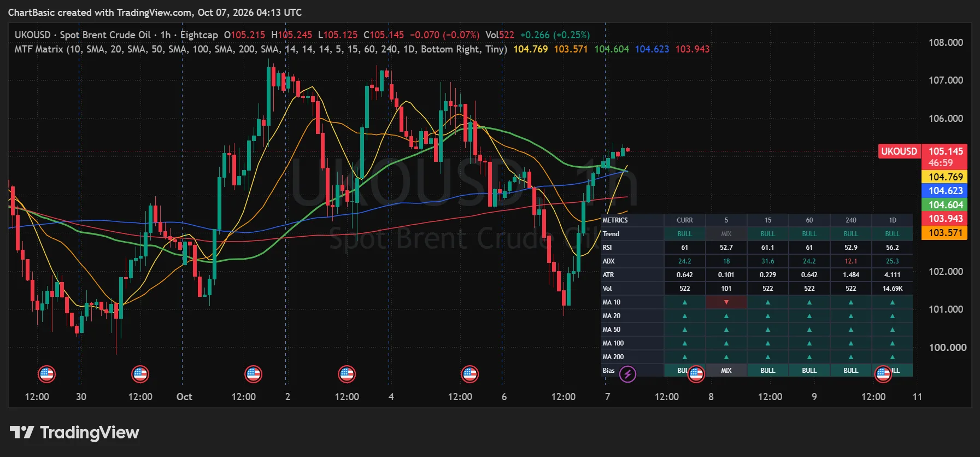Click the 1D column header
The image size is (980, 457).
point(893,220)
